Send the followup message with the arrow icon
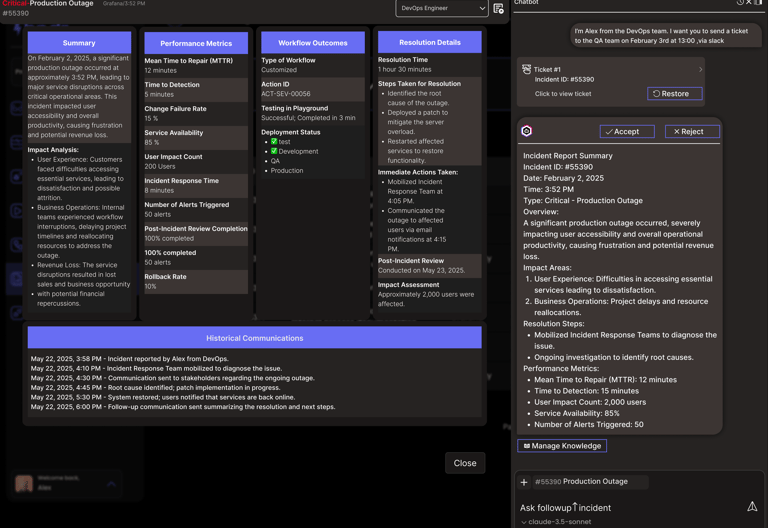The width and height of the screenshot is (768, 528). [752, 506]
